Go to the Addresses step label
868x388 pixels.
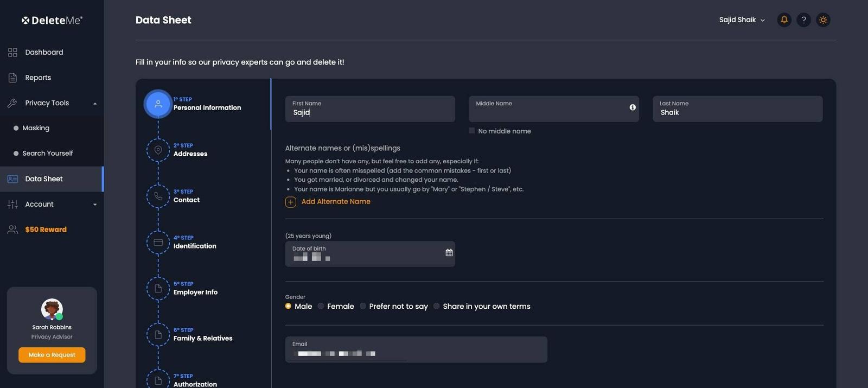coord(190,154)
